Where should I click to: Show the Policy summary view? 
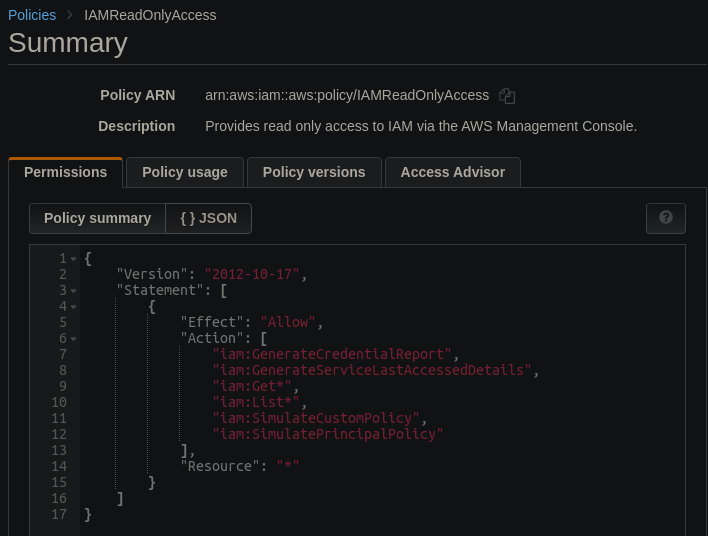98,218
